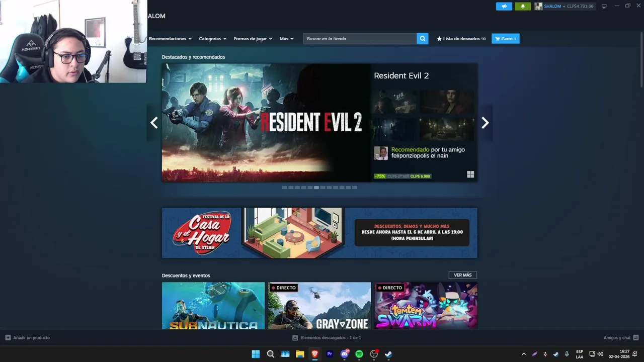This screenshot has width=644, height=362.
Task: Expand the Recomendaciones menu
Action: pyautogui.click(x=171, y=39)
